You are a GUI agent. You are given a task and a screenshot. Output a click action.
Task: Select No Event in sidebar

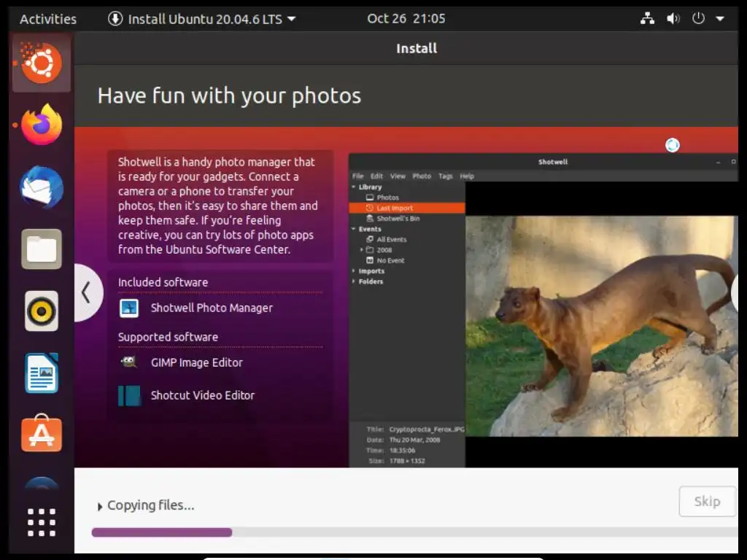[x=390, y=260]
